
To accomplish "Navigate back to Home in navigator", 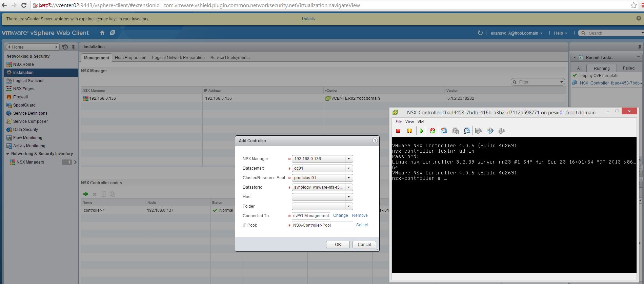I will pos(30,47).
